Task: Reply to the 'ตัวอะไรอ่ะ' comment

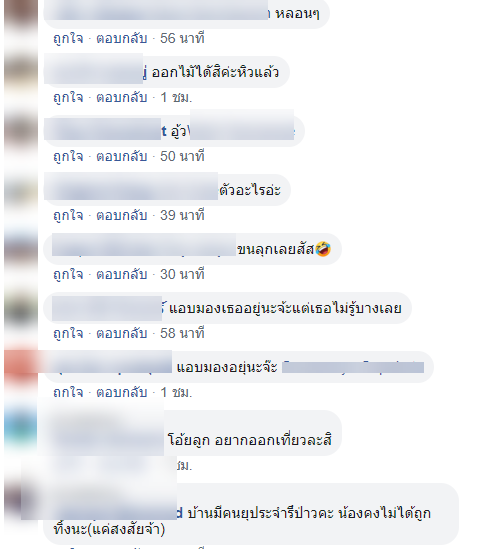Action: point(122,215)
